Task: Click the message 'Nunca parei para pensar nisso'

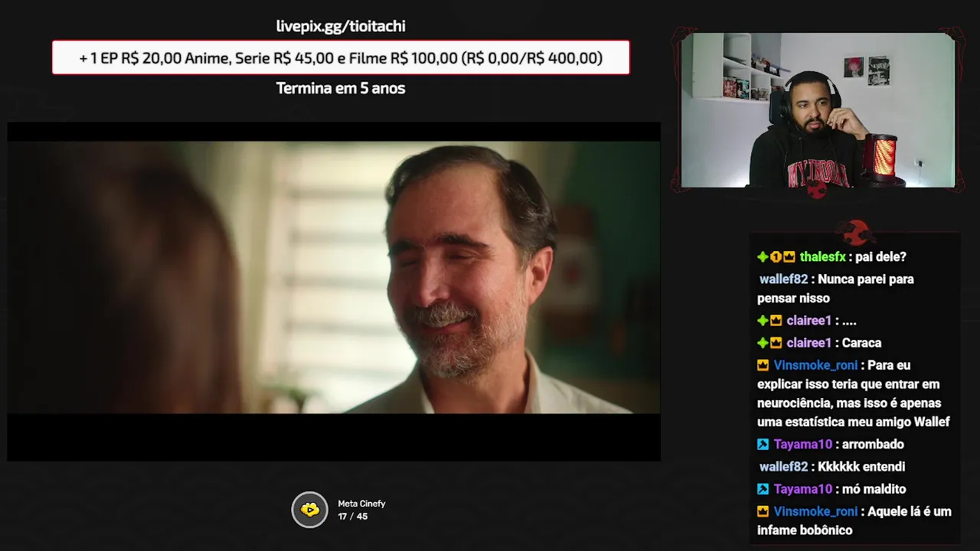Action: coord(835,289)
